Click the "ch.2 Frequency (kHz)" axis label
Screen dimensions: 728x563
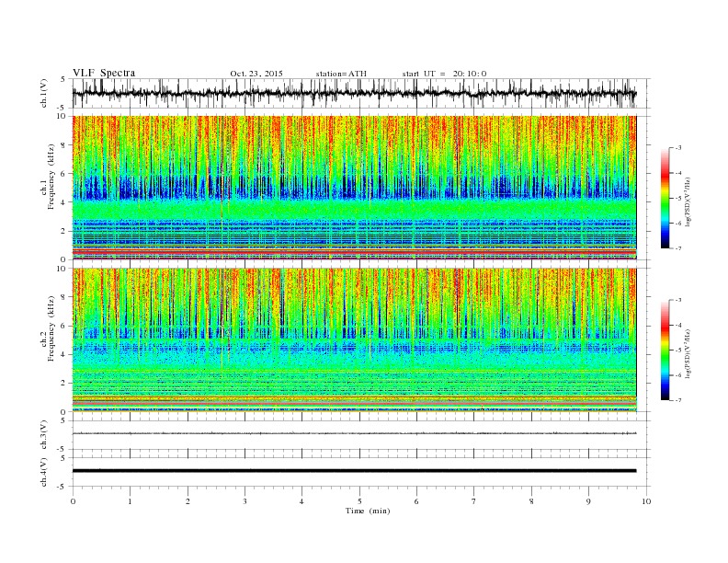pyautogui.click(x=48, y=328)
